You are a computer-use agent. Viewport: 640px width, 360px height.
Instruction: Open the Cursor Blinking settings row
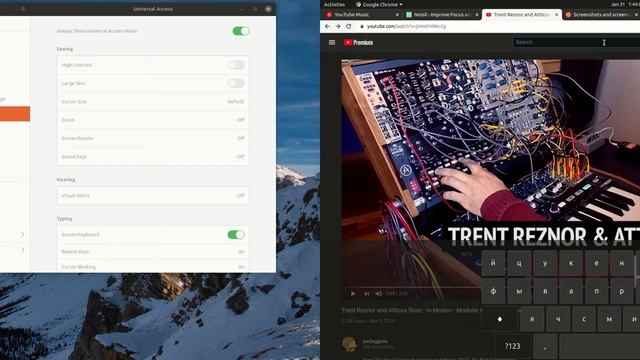coord(153,267)
